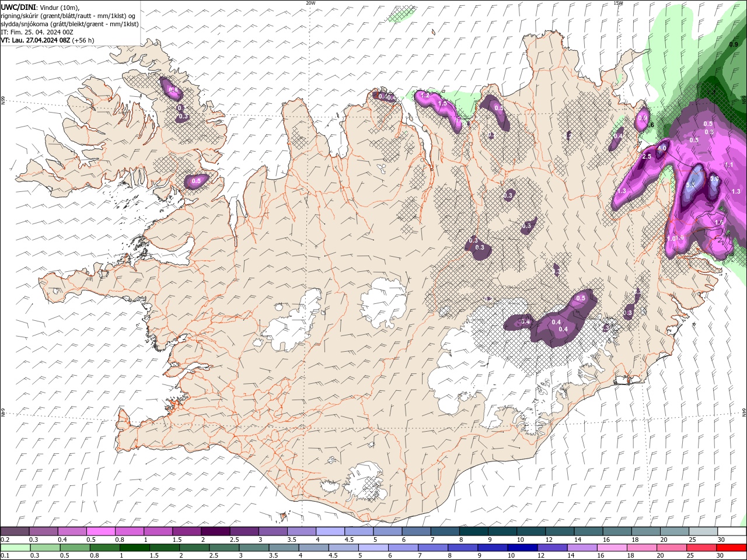Image resolution: width=747 pixels, height=560 pixels.
Task: Click the 1.2 snowfall label on the north coast
Action: click(425, 95)
